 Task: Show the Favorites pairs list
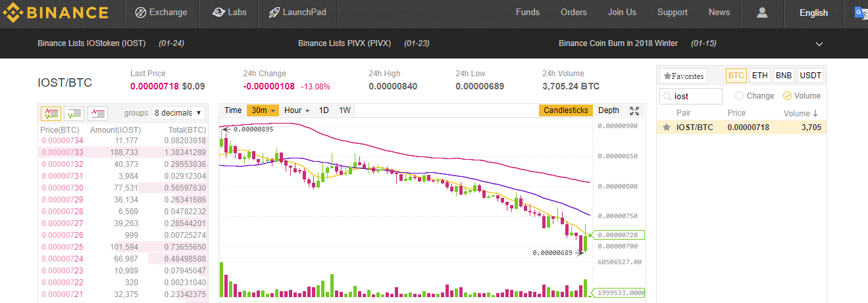click(683, 76)
